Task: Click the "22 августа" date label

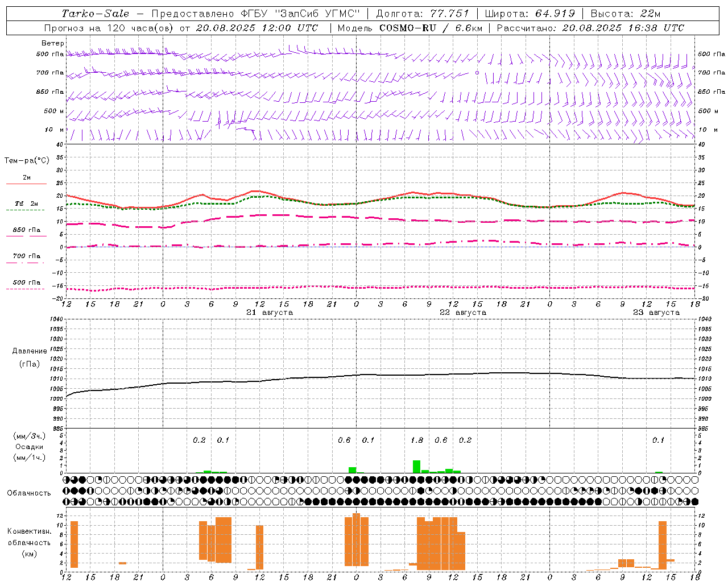Action: click(463, 313)
